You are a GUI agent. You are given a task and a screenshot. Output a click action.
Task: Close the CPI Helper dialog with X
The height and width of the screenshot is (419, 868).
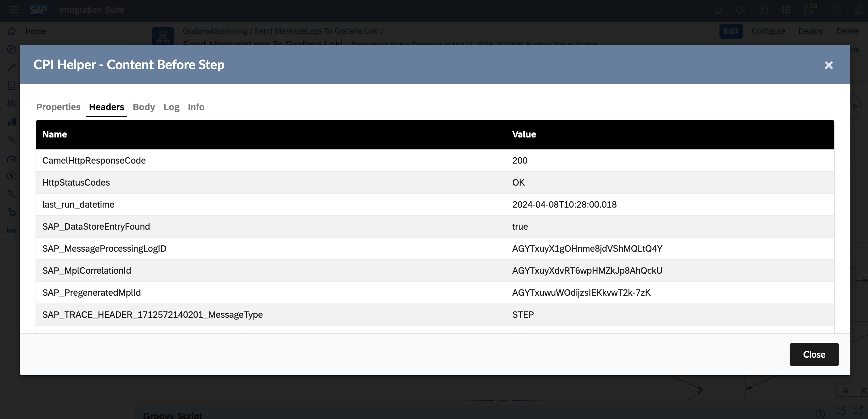[x=829, y=65]
